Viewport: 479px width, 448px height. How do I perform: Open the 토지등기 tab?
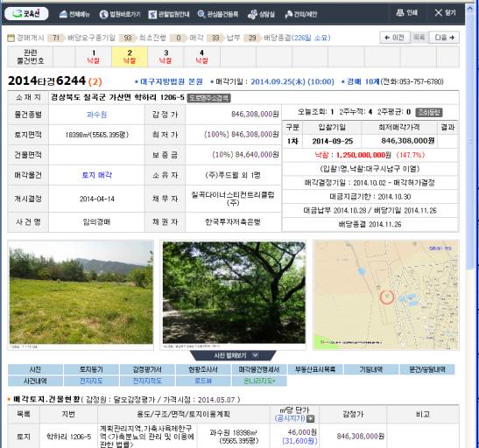click(91, 369)
